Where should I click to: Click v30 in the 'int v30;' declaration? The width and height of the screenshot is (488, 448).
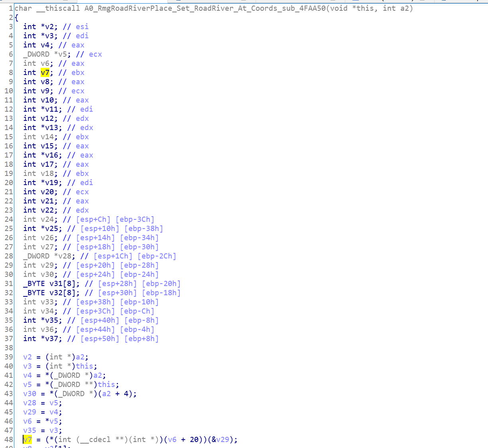pyautogui.click(x=47, y=274)
